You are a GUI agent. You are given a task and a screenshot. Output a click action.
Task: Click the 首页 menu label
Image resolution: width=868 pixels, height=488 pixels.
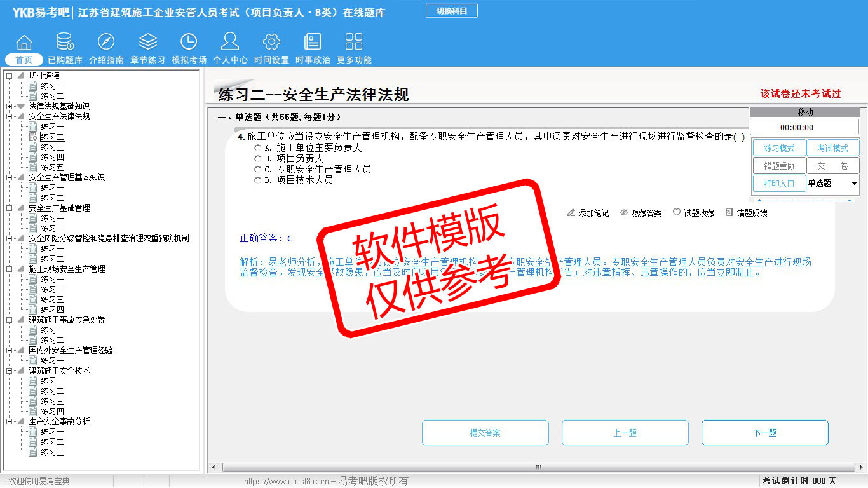point(24,60)
